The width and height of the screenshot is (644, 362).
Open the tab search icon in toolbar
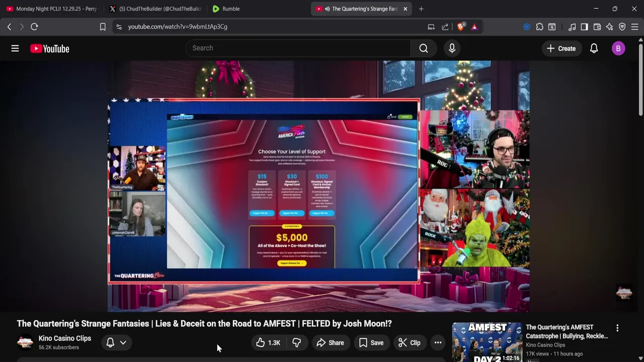552,27
